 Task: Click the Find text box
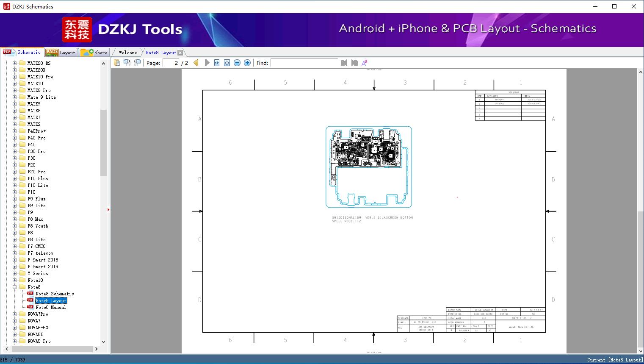304,63
